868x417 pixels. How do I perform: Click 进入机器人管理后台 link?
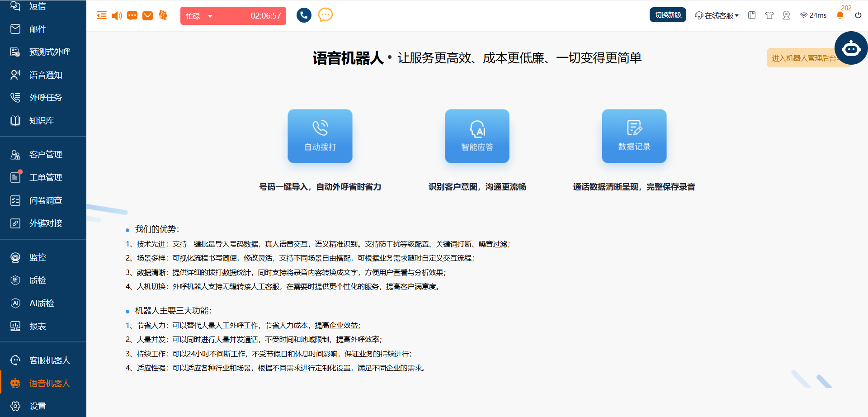tap(802, 58)
